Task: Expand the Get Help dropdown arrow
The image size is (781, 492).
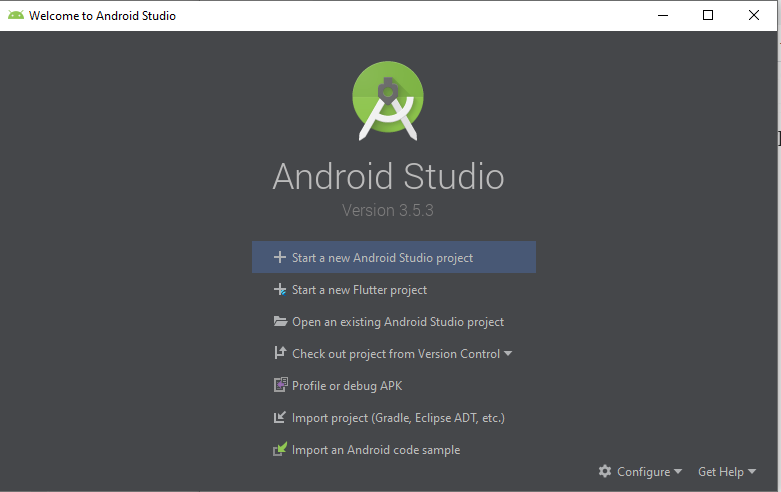Action: point(752,471)
